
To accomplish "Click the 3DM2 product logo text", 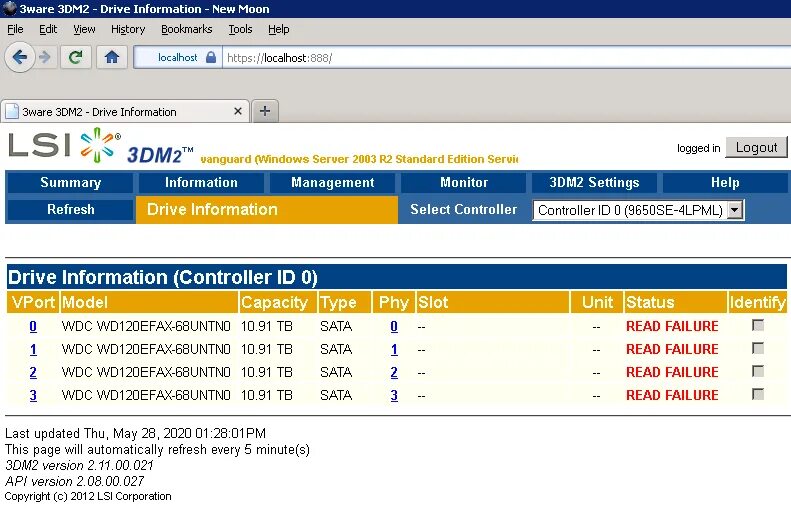I will tap(160, 154).
